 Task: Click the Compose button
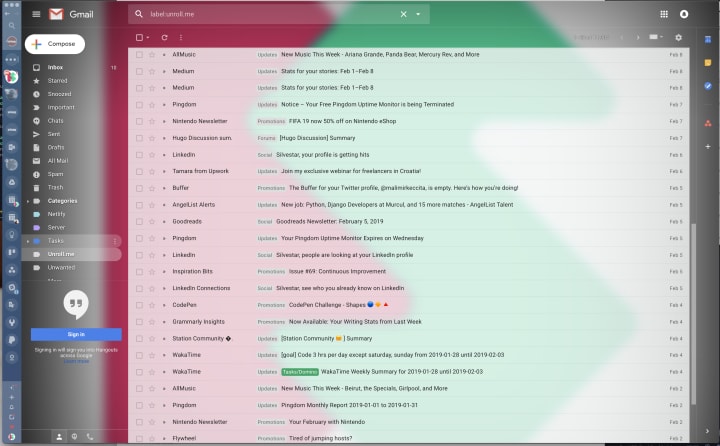(55, 44)
